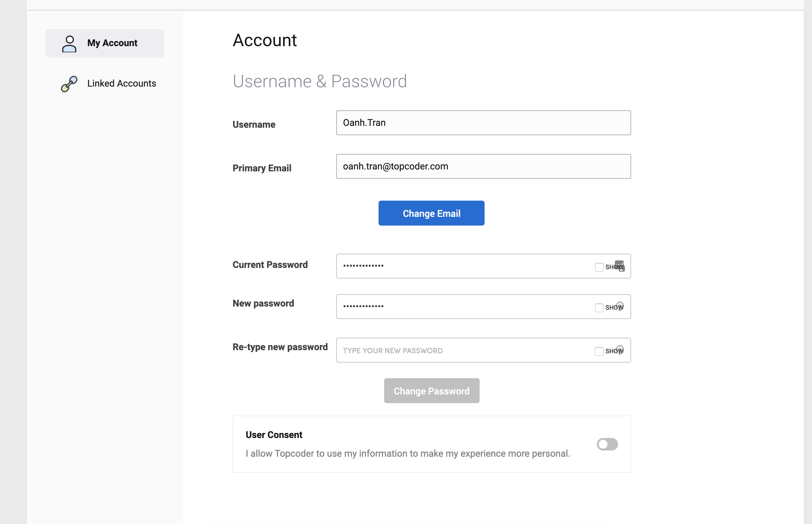Viewport: 812px width, 524px height.
Task: Click the User Consent heading
Action: (274, 435)
